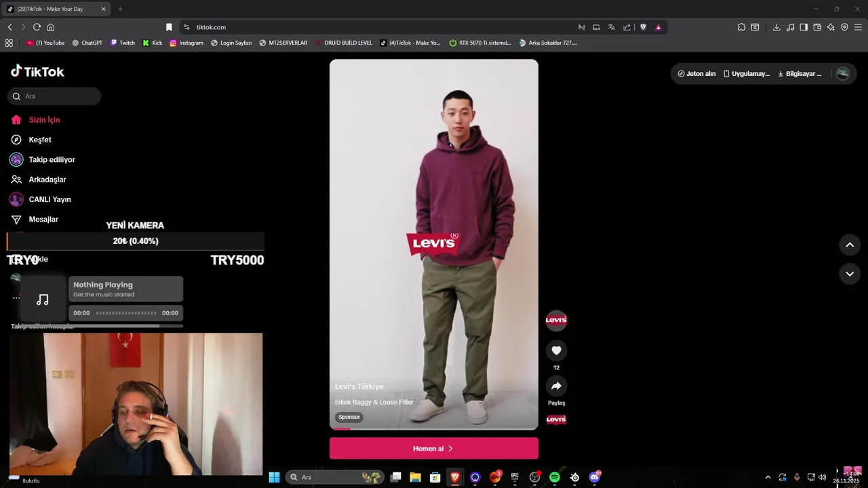Screen dimensions: 868x488
Task: Click the browser home icon
Action: tap(50, 27)
